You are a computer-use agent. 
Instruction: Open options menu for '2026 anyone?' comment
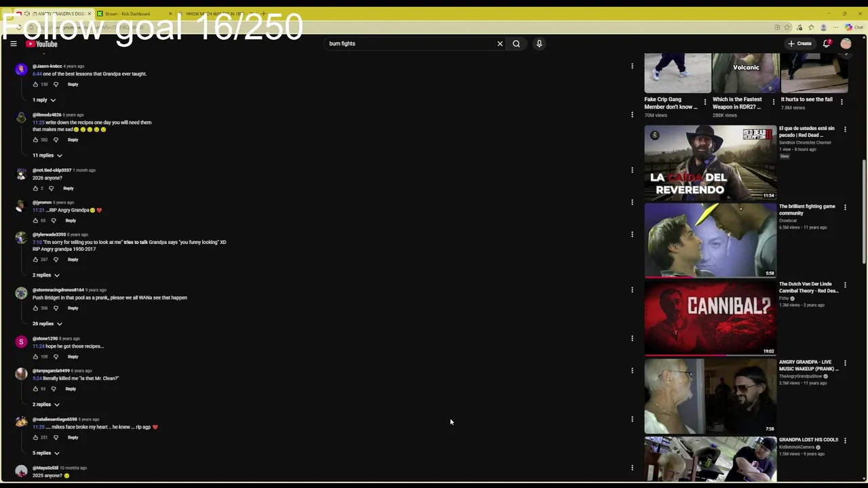(632, 170)
